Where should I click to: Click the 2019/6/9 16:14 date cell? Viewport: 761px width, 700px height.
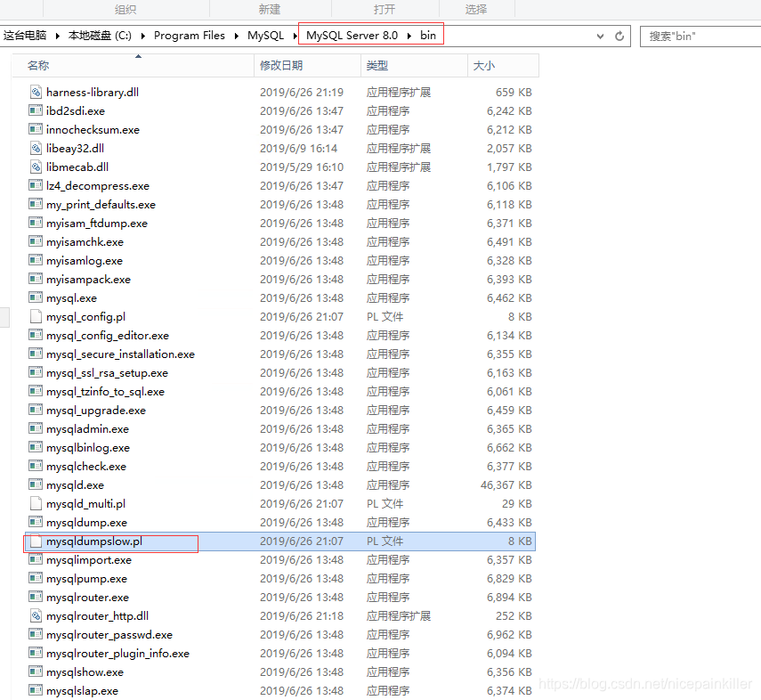[x=298, y=148]
